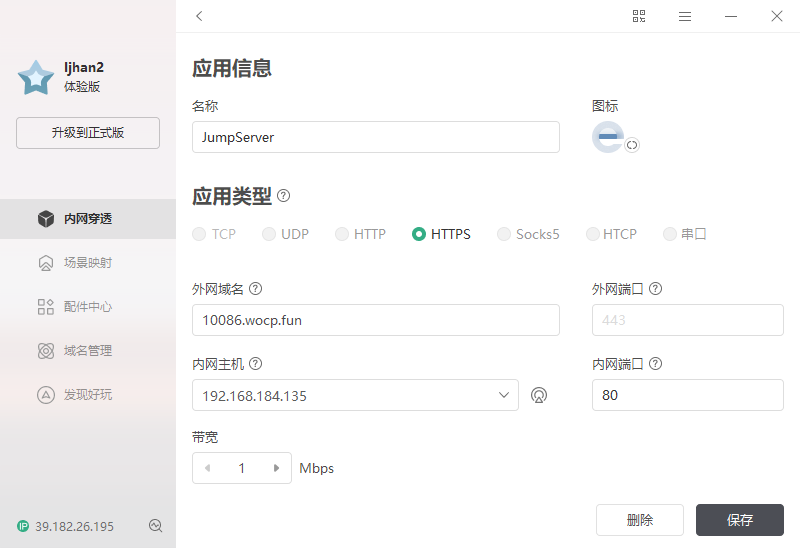The width and height of the screenshot is (800, 548).
Task: Decrease bandwidth with the left arrow
Action: [207, 468]
